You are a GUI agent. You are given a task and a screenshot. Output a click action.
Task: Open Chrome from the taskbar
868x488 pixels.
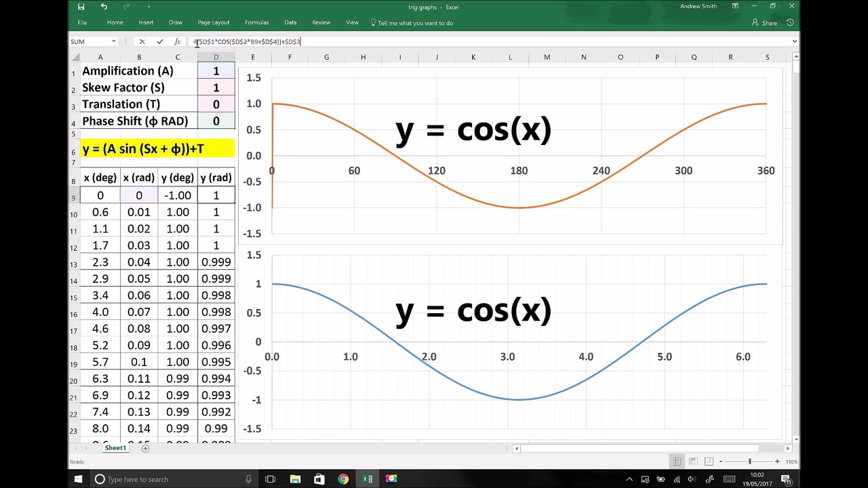(x=343, y=479)
